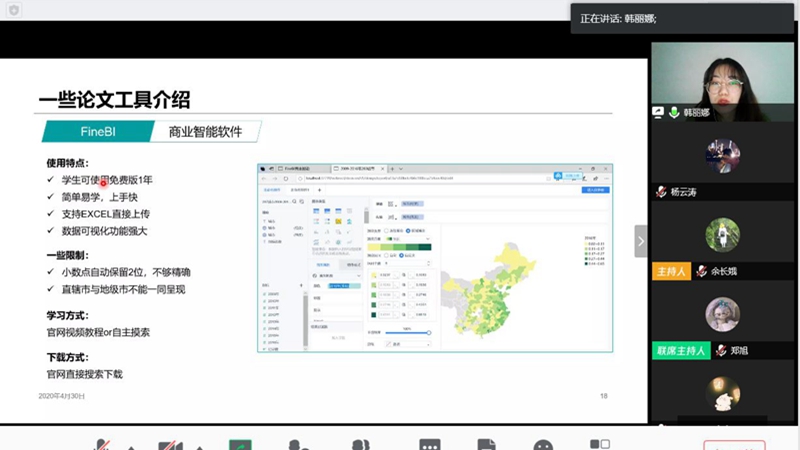This screenshot has width=800, height=450.
Task: Click the text 官网视频教程or自主摸索
Action: click(x=98, y=333)
